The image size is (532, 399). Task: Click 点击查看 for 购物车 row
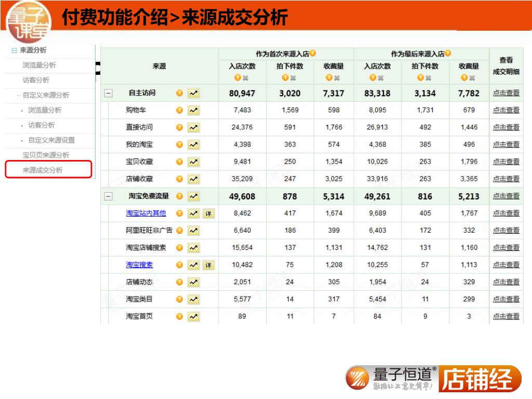tap(506, 110)
